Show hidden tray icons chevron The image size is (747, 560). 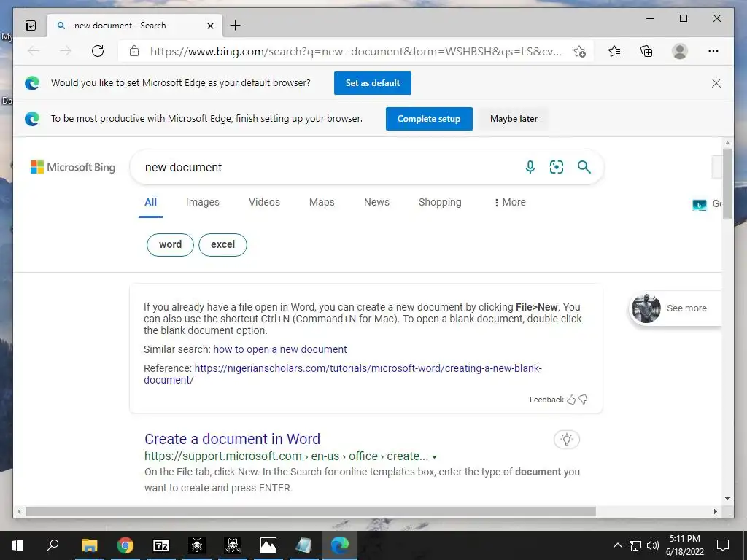pos(617,545)
